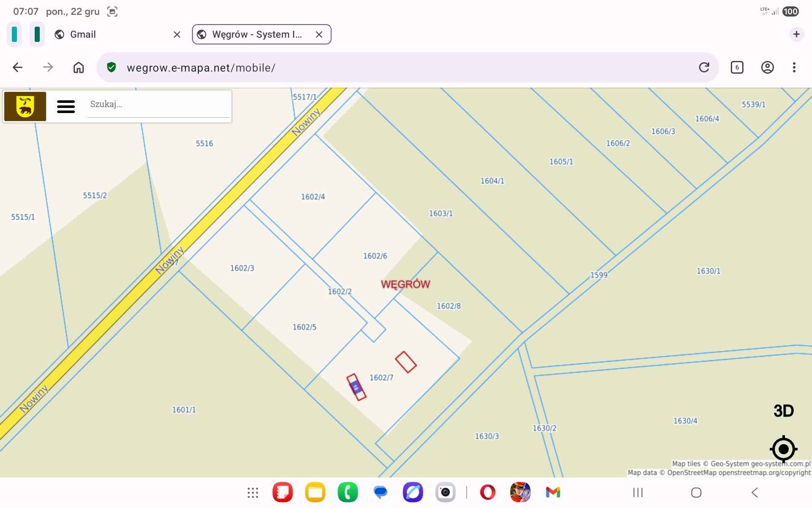Click the Szukaj search field

pyautogui.click(x=159, y=105)
